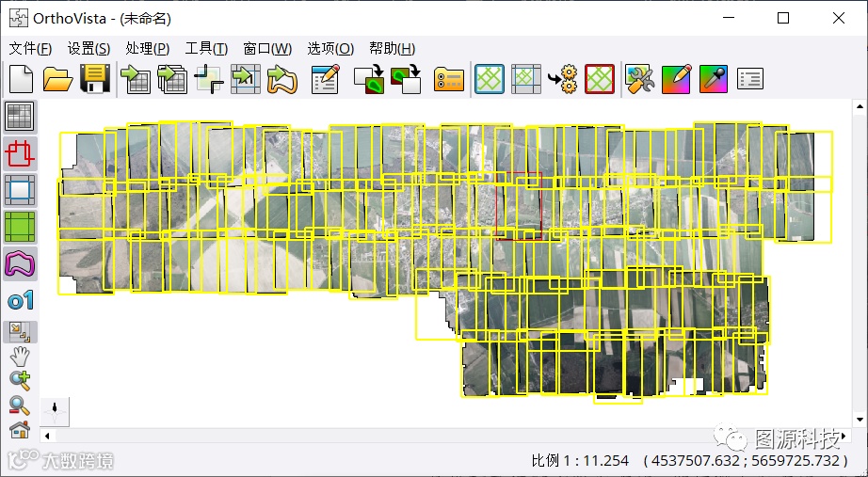
Task: Select the zoom out magnifier tool
Action: (x=20, y=405)
